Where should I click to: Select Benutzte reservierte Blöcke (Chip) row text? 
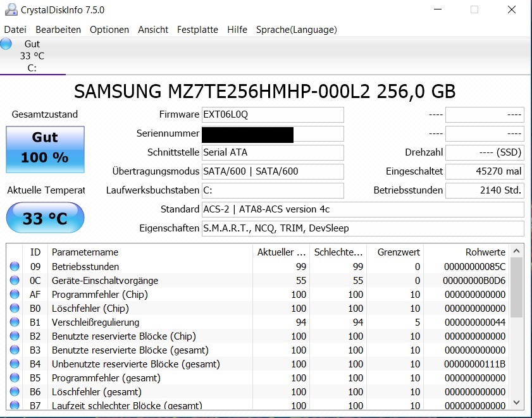point(124,336)
